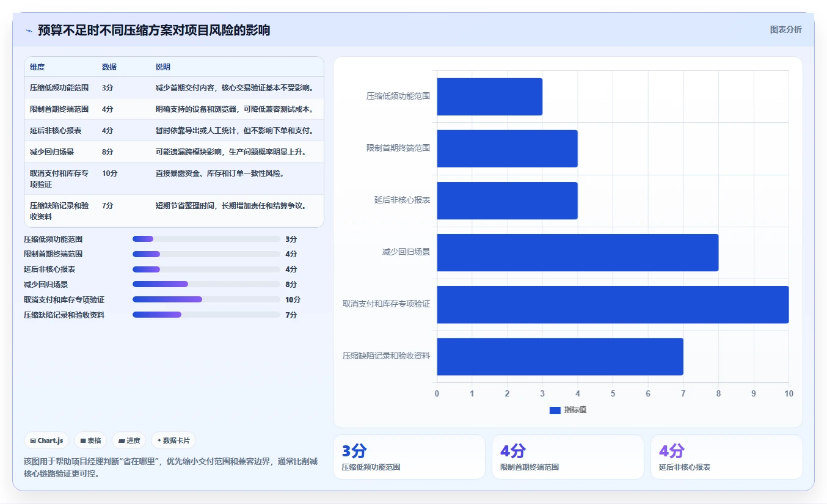
Task: Click the 3分 压缩低频功能范围 data card
Action: tap(409, 457)
